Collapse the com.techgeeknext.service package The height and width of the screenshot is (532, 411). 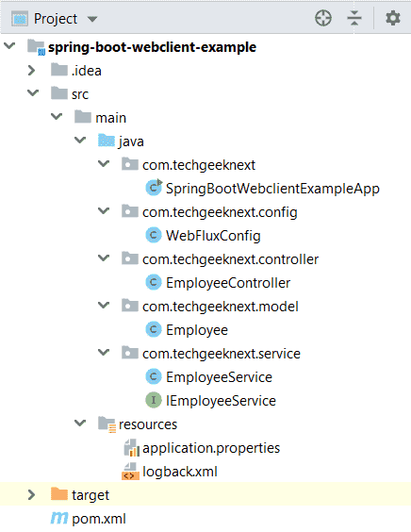[104, 352]
